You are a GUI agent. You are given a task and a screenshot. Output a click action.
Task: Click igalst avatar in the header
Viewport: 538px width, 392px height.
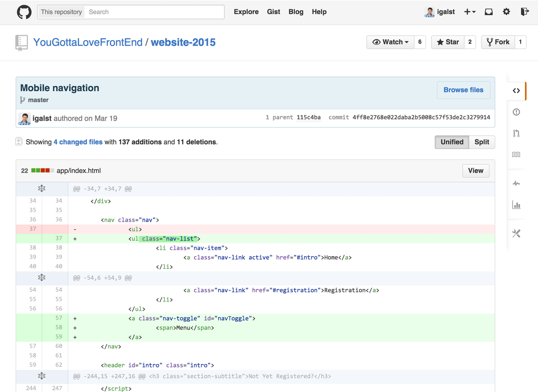(x=429, y=12)
